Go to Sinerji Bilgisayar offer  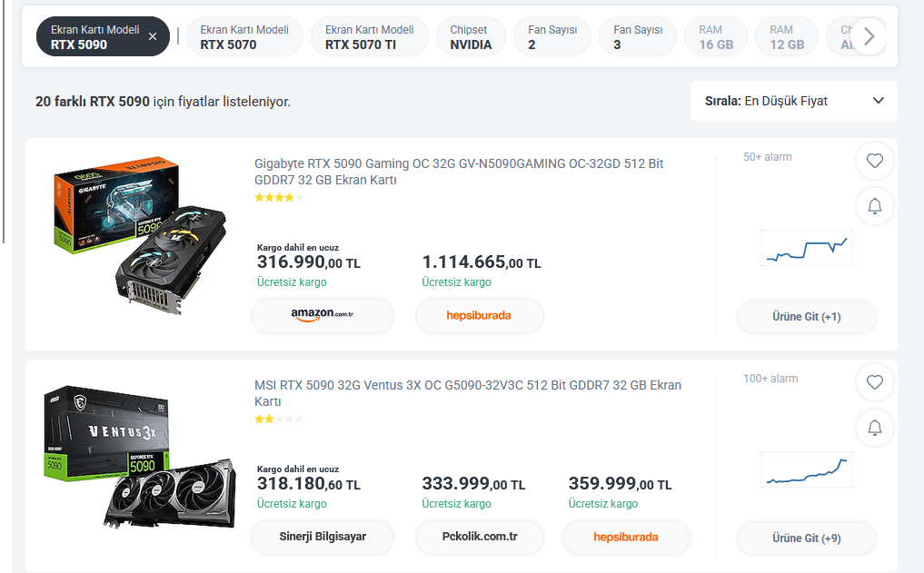pyautogui.click(x=323, y=537)
